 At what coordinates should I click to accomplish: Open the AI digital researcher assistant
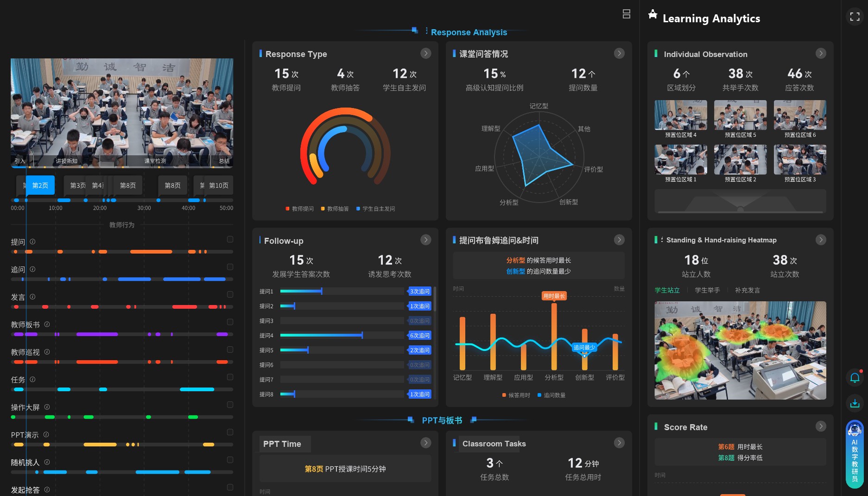(855, 454)
